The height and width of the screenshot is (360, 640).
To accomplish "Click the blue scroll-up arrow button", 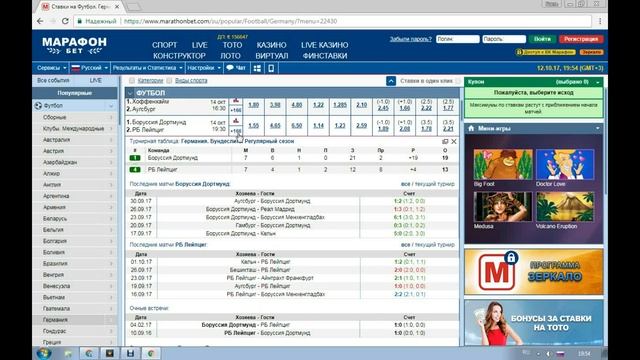I will pyautogui.click(x=391, y=81).
